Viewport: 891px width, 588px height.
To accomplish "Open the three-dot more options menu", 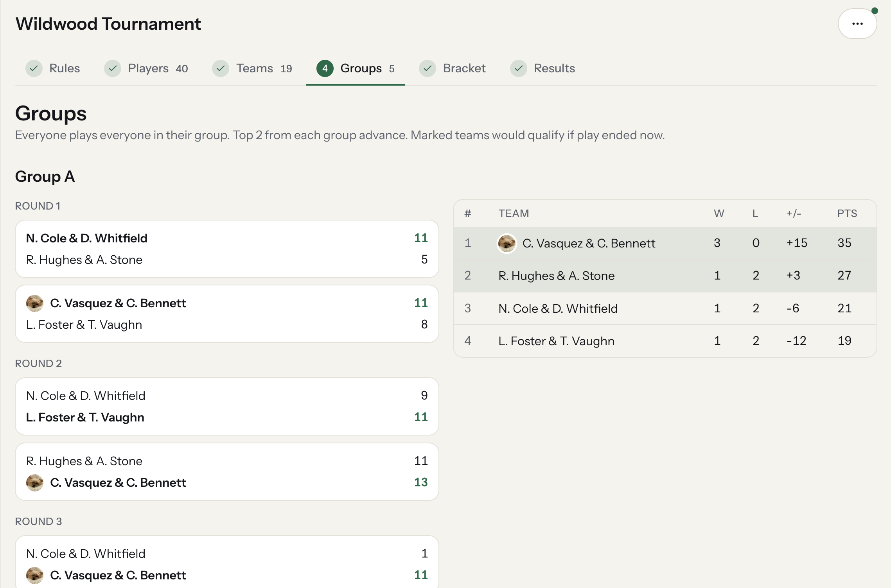I will click(x=857, y=24).
